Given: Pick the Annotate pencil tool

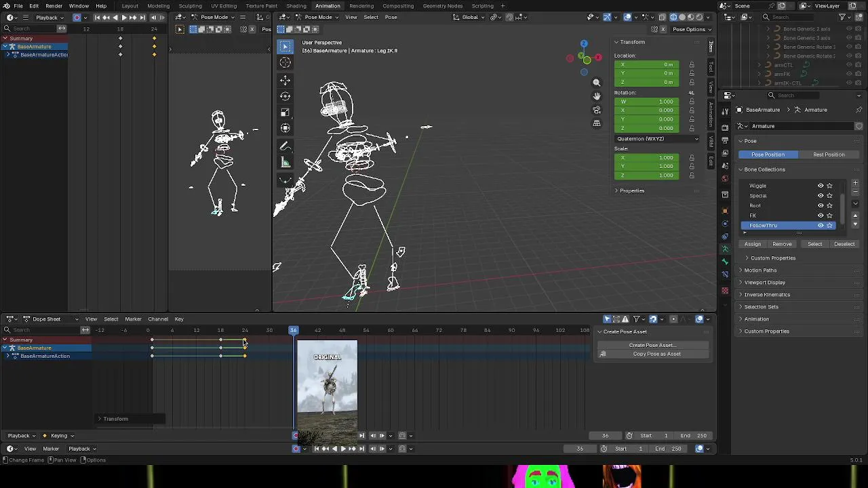Looking at the screenshot, I should pos(285,146).
